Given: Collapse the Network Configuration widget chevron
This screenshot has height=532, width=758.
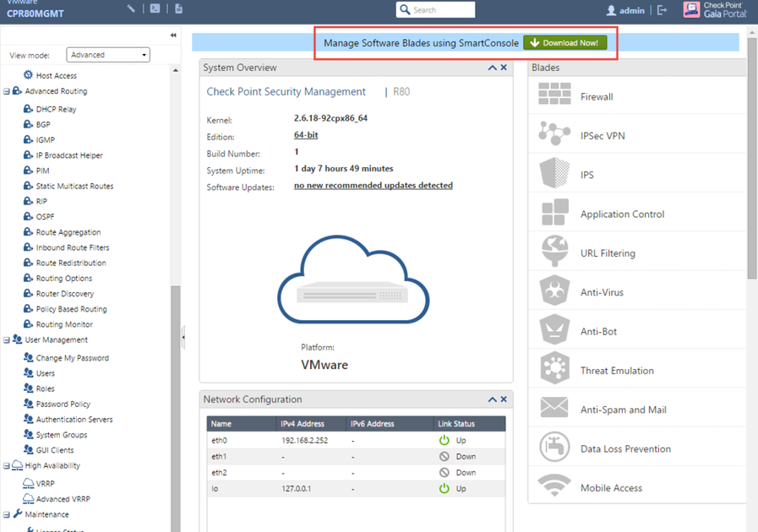Looking at the screenshot, I should [x=492, y=399].
